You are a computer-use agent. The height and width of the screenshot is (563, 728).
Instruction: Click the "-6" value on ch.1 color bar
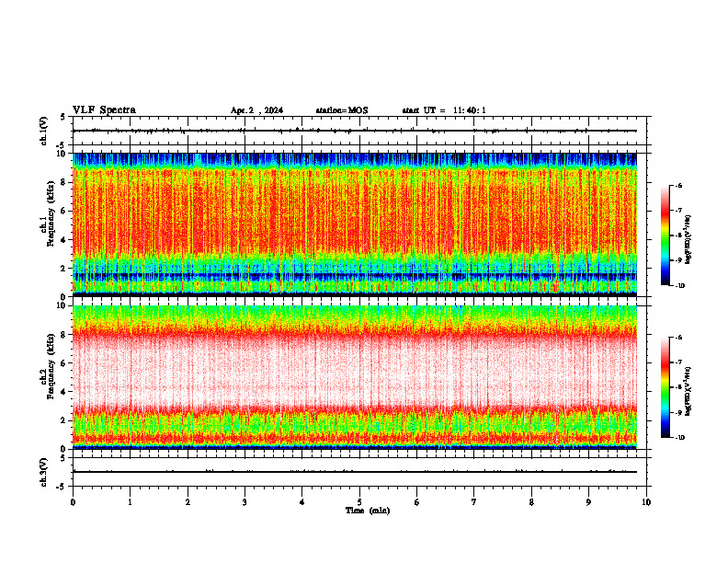(x=678, y=186)
